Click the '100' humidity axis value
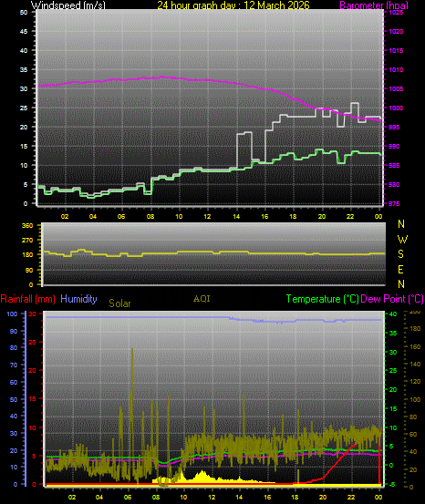425x504 pixels. [x=12, y=314]
